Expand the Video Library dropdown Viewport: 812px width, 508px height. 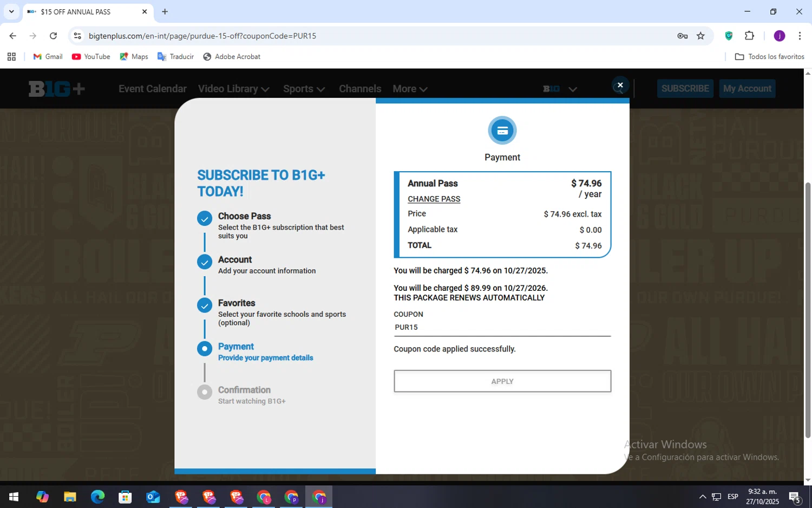click(x=233, y=89)
